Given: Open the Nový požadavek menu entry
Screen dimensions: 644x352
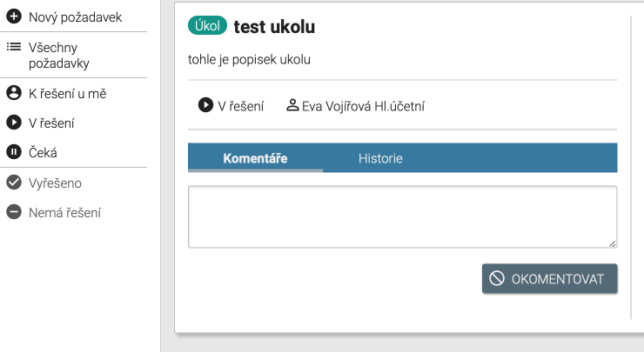Looking at the screenshot, I should click(x=75, y=17).
